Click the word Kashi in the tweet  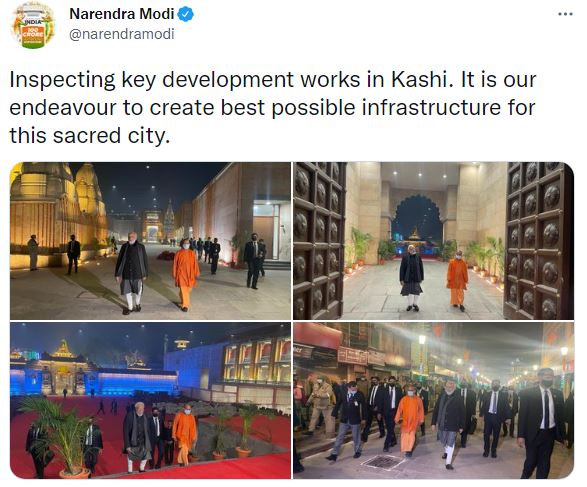[x=419, y=80]
